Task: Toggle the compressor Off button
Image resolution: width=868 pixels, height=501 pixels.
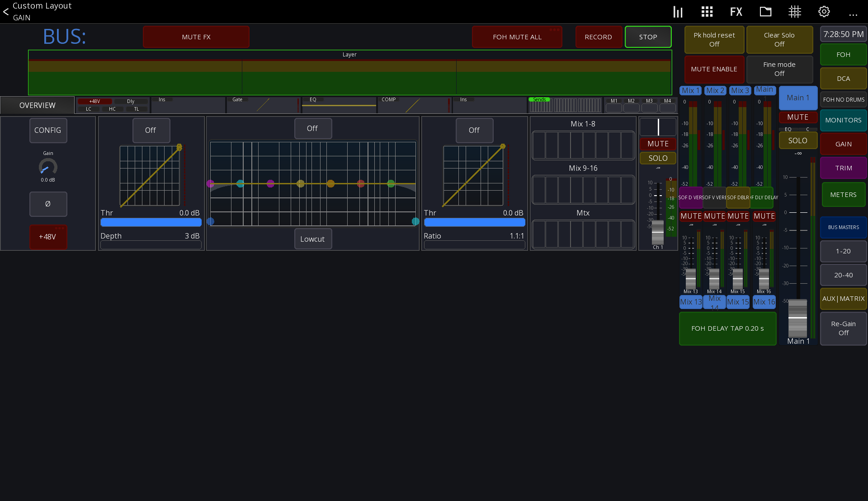Action: click(x=474, y=130)
